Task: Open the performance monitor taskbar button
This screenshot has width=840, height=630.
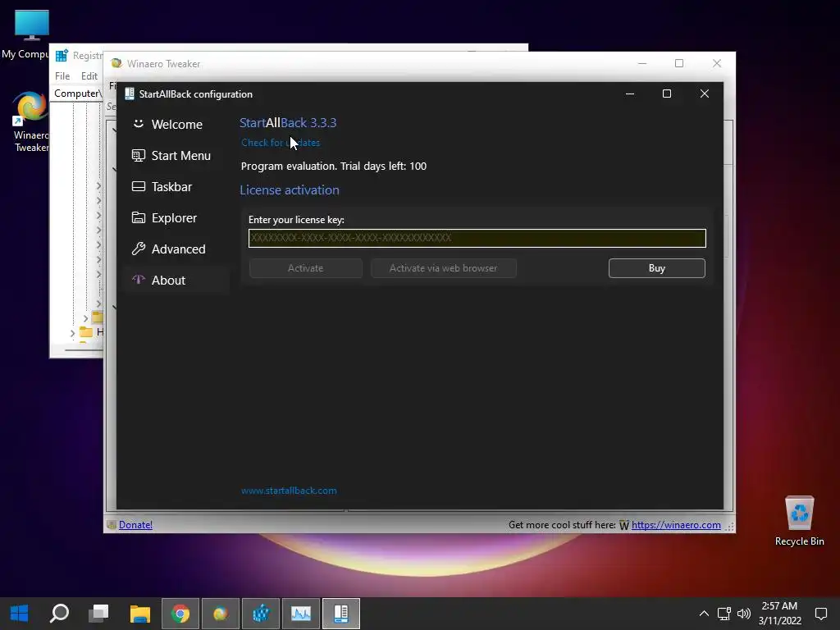Action: point(301,614)
